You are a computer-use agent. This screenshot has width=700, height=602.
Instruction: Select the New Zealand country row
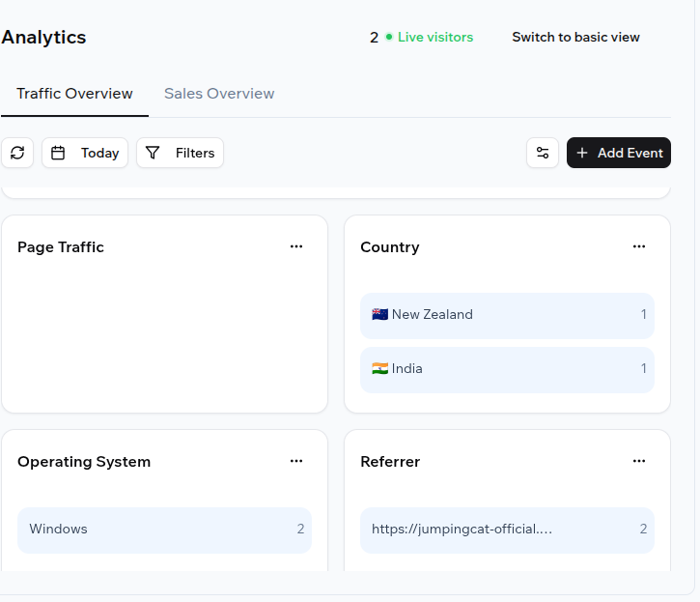(x=507, y=315)
